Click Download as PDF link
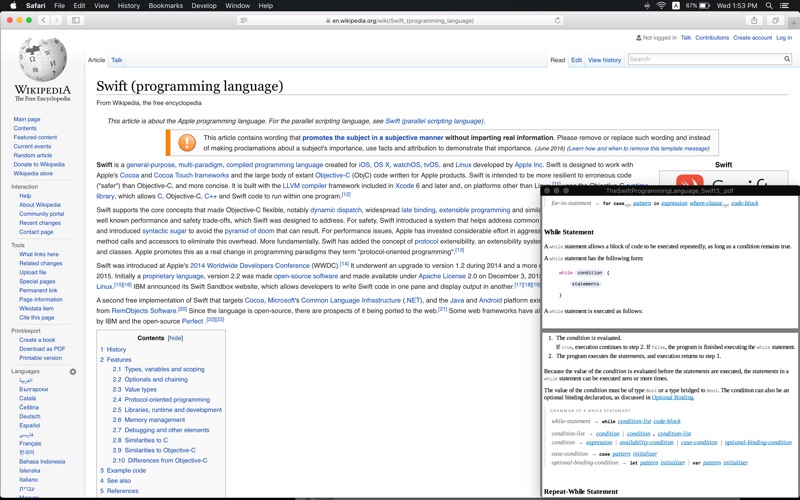This screenshot has width=800, height=500. point(42,349)
